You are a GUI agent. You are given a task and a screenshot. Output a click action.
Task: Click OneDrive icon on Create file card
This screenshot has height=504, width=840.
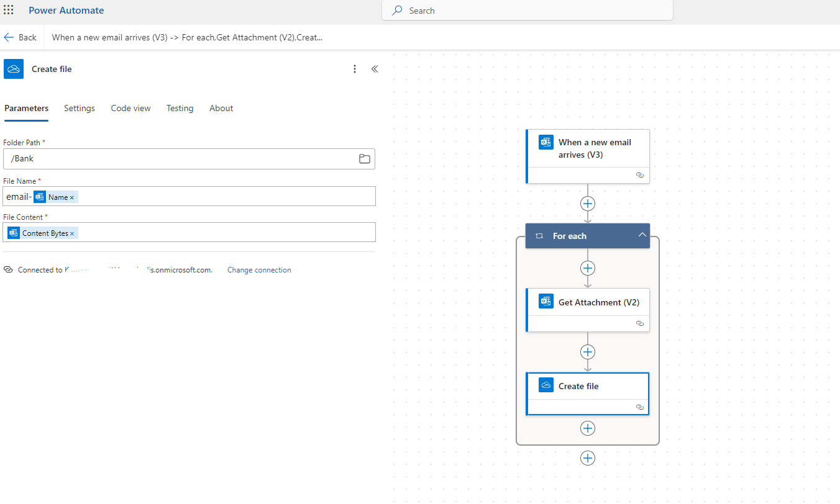546,385
